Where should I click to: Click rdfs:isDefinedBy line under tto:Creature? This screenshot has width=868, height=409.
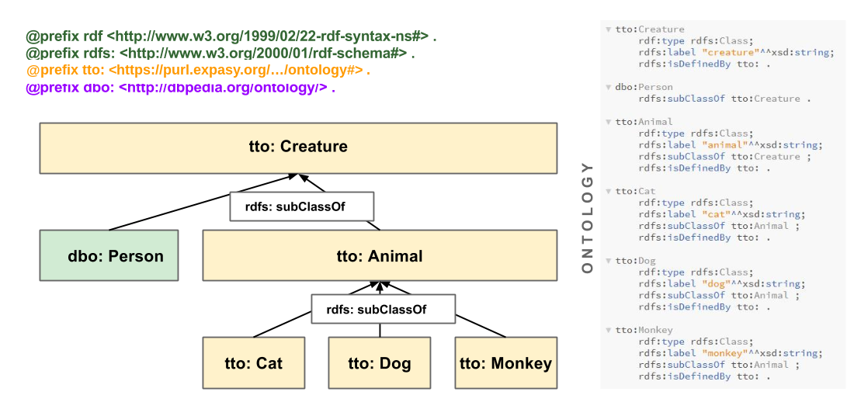704,64
